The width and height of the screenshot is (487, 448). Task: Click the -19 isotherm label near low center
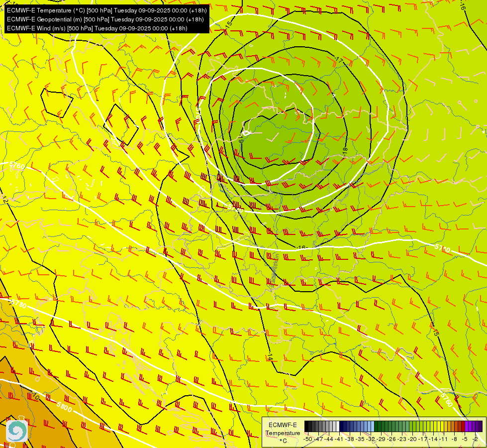tap(241, 138)
